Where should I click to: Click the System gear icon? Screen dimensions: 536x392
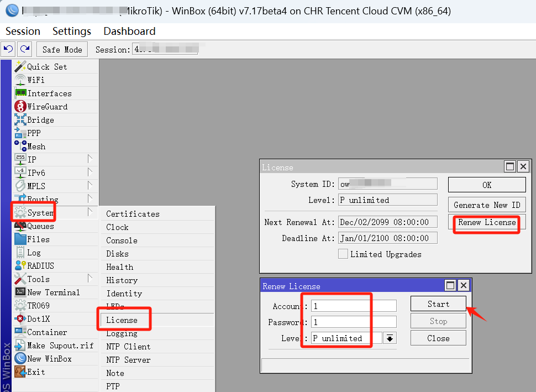click(x=20, y=213)
